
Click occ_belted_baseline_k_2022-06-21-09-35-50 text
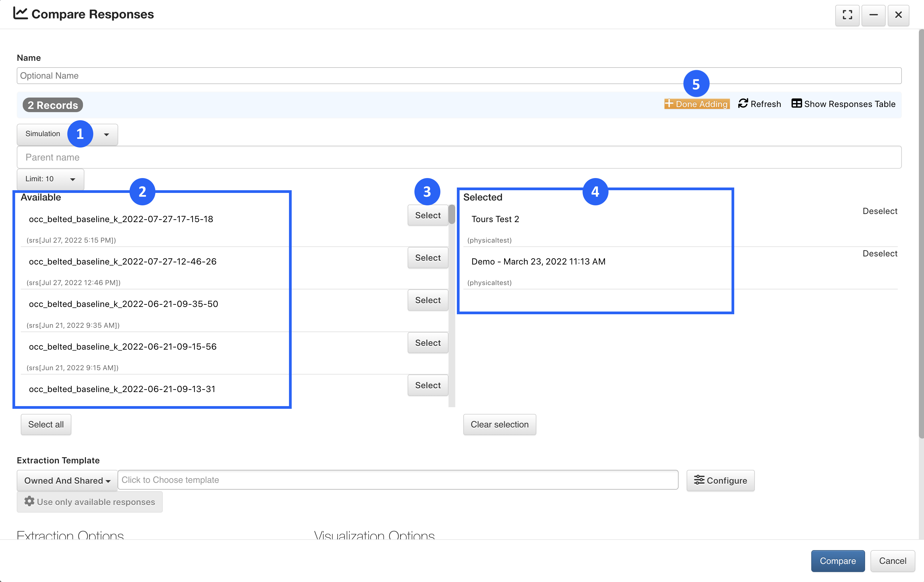coord(124,304)
